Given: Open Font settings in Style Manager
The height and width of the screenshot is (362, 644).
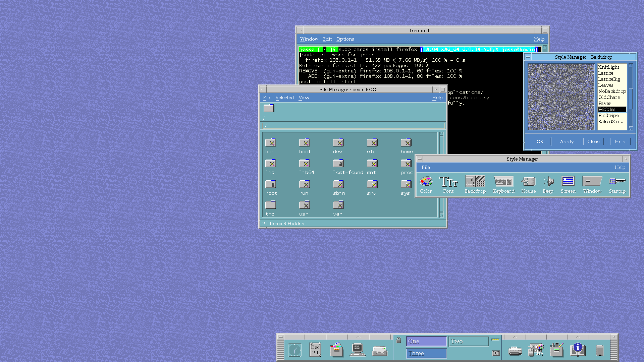Looking at the screenshot, I should pyautogui.click(x=448, y=185).
